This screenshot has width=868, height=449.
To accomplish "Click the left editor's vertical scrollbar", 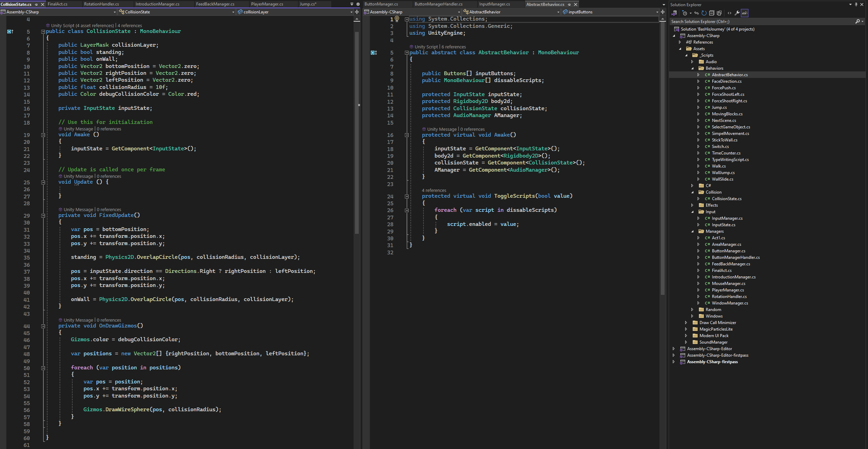I will 357,137.
